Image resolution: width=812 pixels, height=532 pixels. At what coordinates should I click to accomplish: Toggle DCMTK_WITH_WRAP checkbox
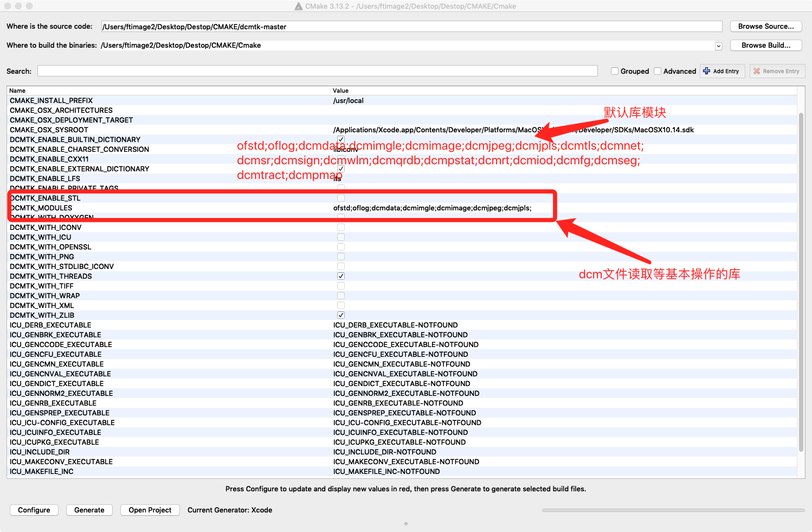tap(341, 296)
